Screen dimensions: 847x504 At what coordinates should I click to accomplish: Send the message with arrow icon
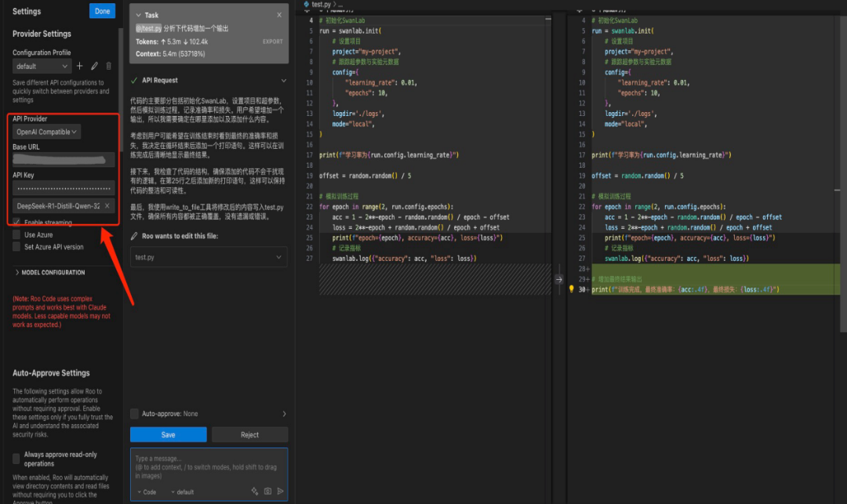point(280,491)
